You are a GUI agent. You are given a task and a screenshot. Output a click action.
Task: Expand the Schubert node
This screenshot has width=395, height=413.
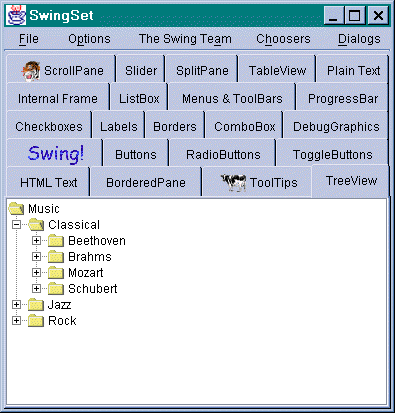36,289
